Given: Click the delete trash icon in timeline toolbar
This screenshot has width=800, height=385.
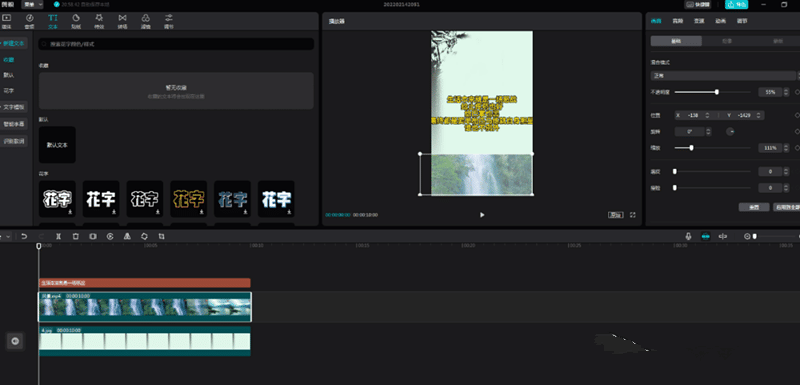Looking at the screenshot, I should 76,236.
